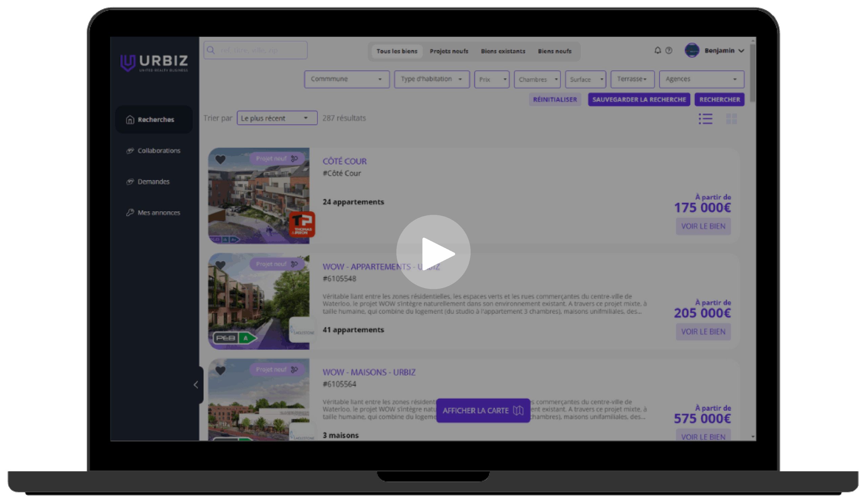Toggle heart on WOW Appartements listing
The image size is (867, 504).
click(x=220, y=265)
